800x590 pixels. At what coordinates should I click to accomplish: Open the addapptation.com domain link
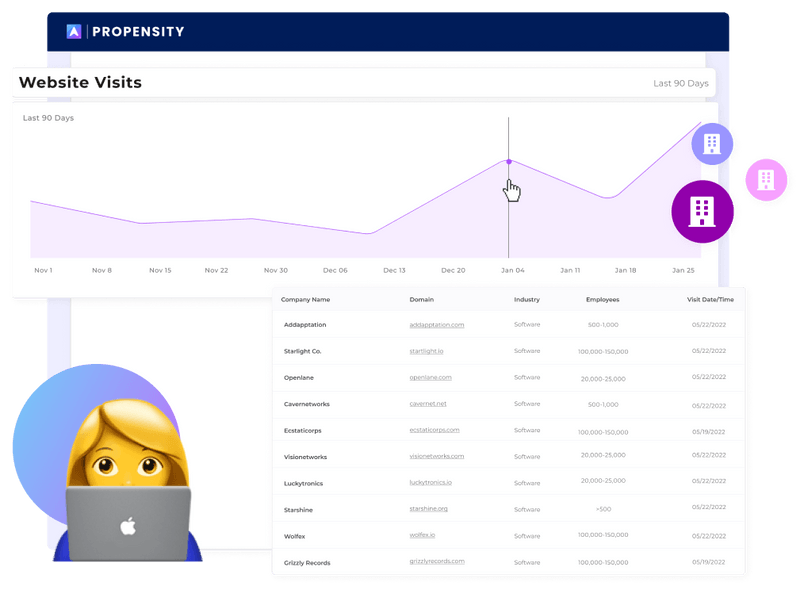click(436, 324)
